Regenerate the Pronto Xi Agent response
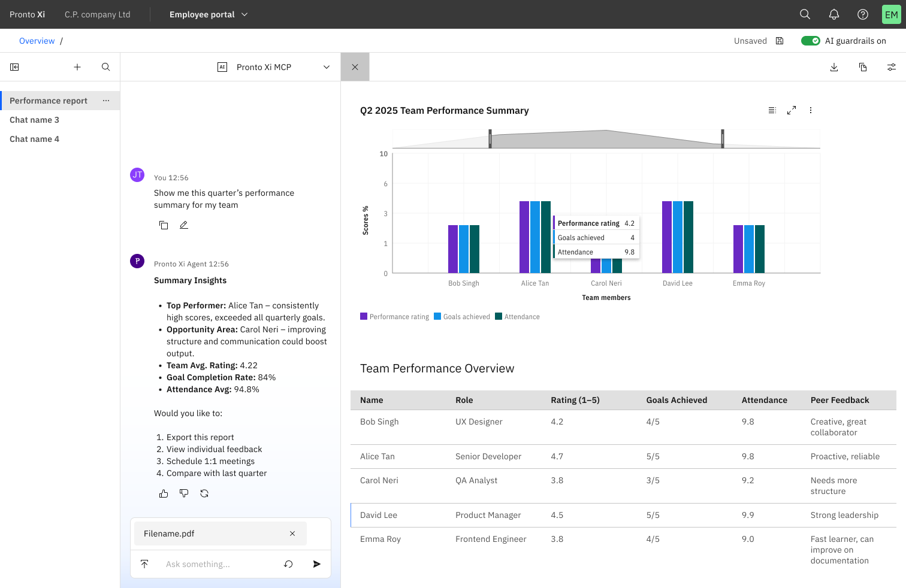906x588 pixels. point(204,493)
